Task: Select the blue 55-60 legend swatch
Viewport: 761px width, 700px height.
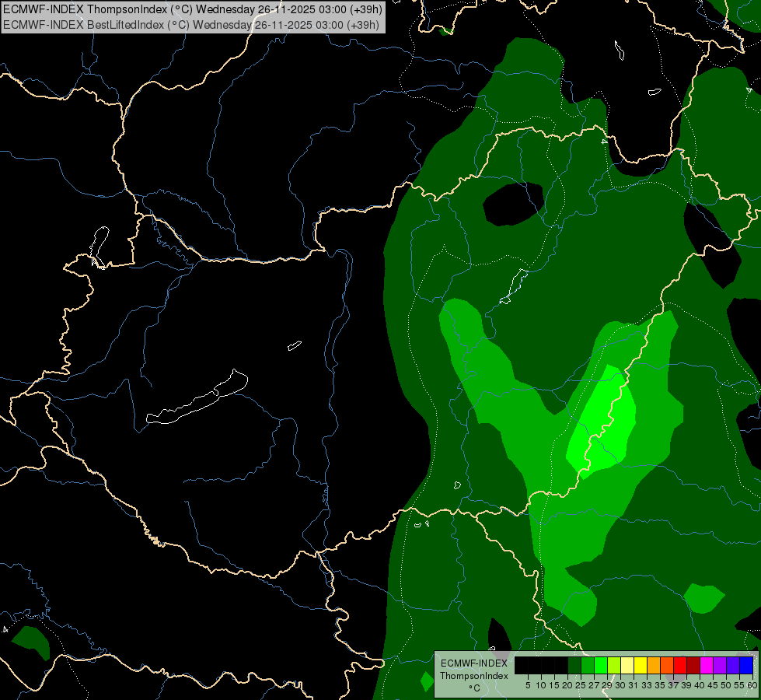Action: (746, 665)
